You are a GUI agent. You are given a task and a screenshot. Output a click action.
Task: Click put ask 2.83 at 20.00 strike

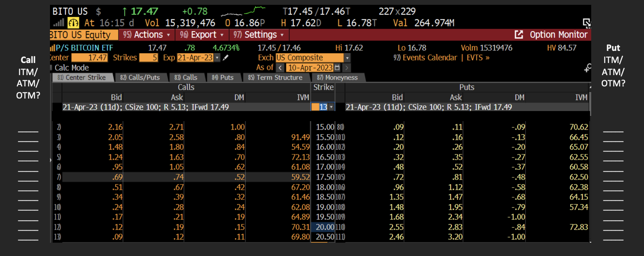point(455,227)
